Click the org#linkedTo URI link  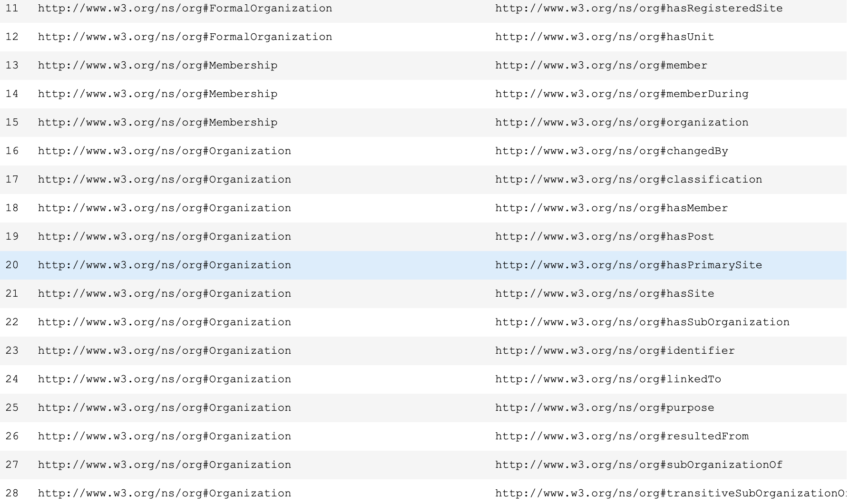click(x=608, y=379)
